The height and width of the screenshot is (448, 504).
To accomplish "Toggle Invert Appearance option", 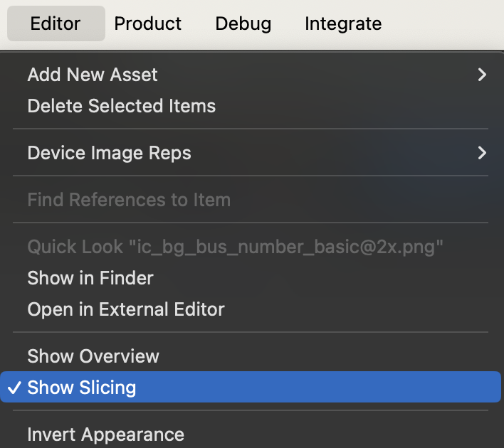I will [x=105, y=434].
